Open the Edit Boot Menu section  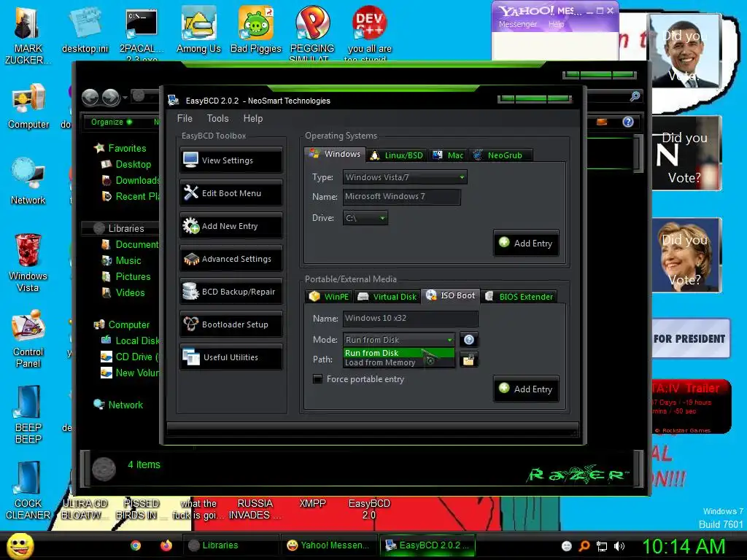231,193
